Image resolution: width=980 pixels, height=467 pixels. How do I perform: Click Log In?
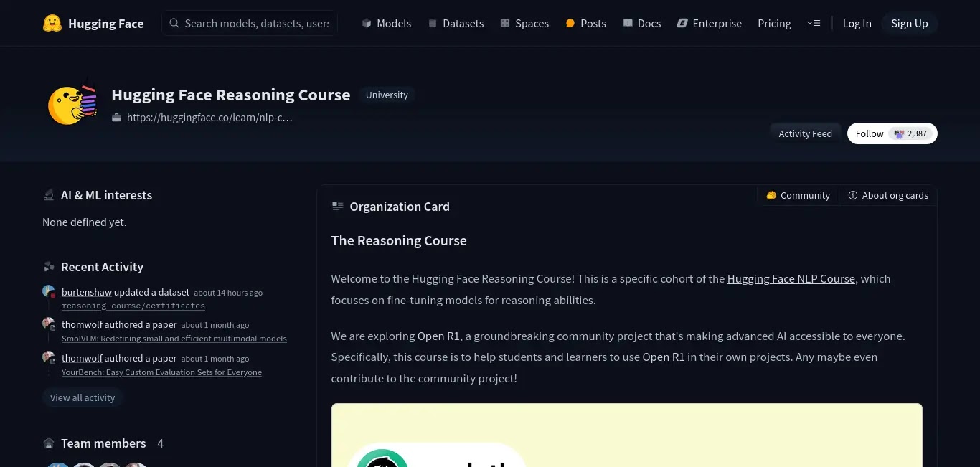click(857, 23)
